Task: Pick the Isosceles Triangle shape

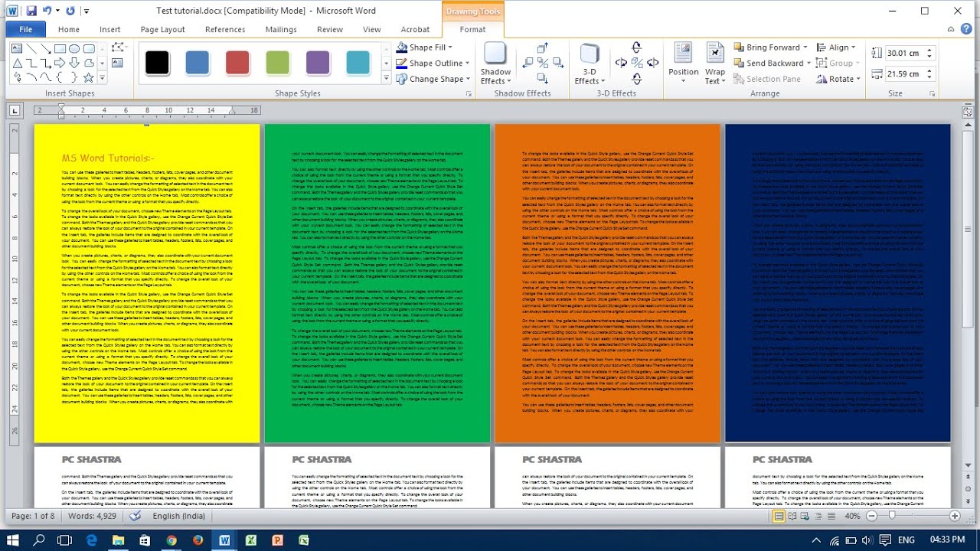Action: (18, 63)
